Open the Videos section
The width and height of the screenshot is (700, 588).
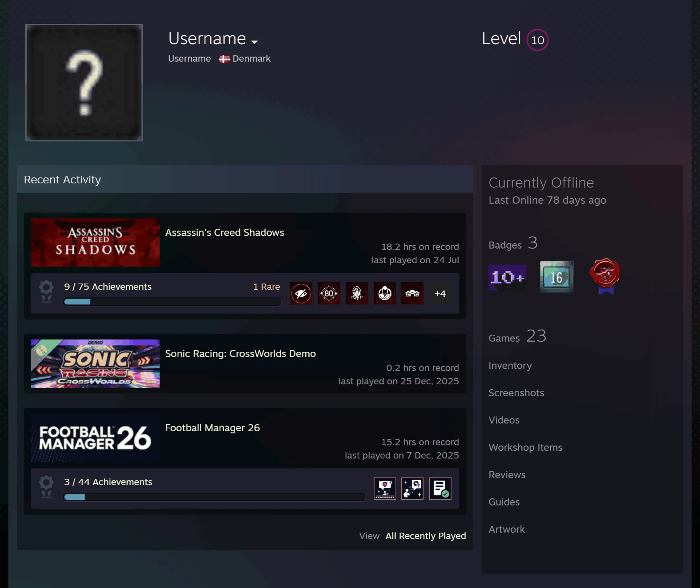[x=504, y=420]
